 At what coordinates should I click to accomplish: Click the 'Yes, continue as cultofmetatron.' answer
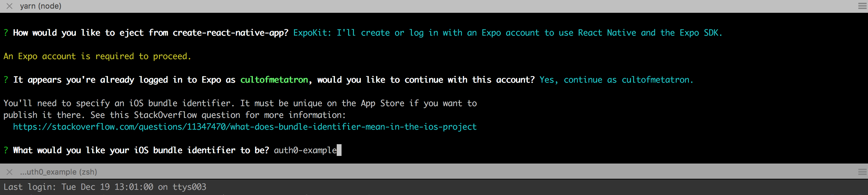(616, 80)
